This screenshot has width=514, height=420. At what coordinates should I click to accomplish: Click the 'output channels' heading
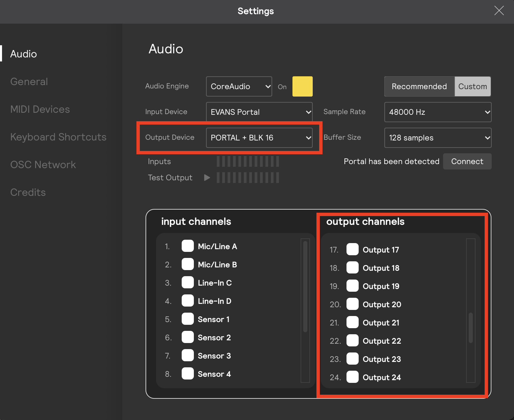tap(365, 221)
